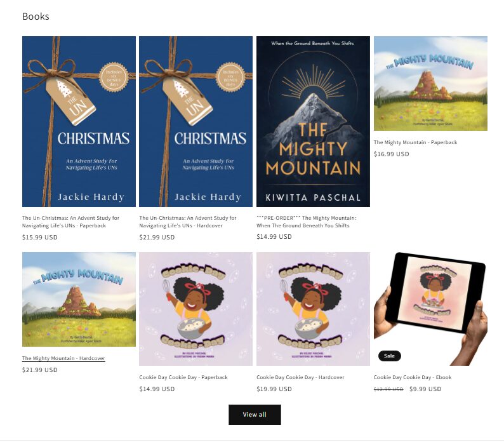Open the dark Mighty Mountain pre-order cover
The height and width of the screenshot is (442, 504).
tap(313, 121)
